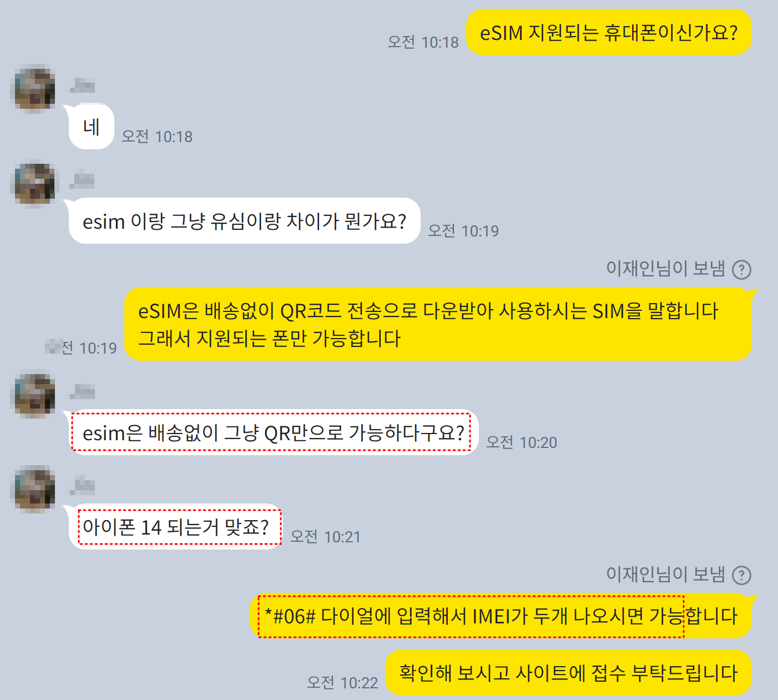Select the esim 이랑 그냥 유심이랑 message
The image size is (778, 700).
point(244,221)
